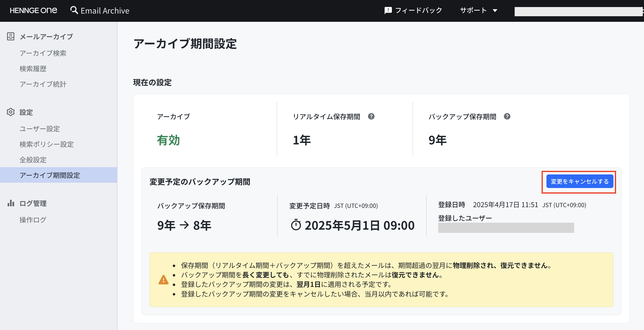This screenshot has height=330, width=644.
Task: Click the 1年 realtime retention value
Action: pos(302,140)
